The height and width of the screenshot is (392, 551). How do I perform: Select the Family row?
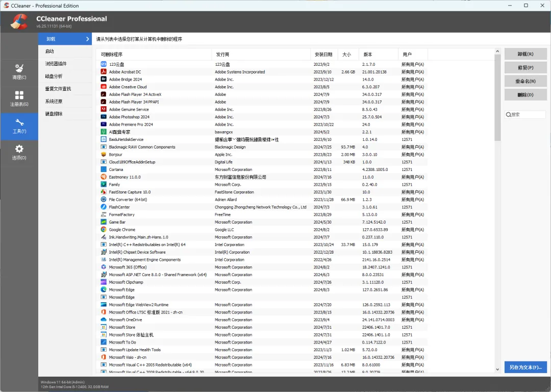click(262, 185)
